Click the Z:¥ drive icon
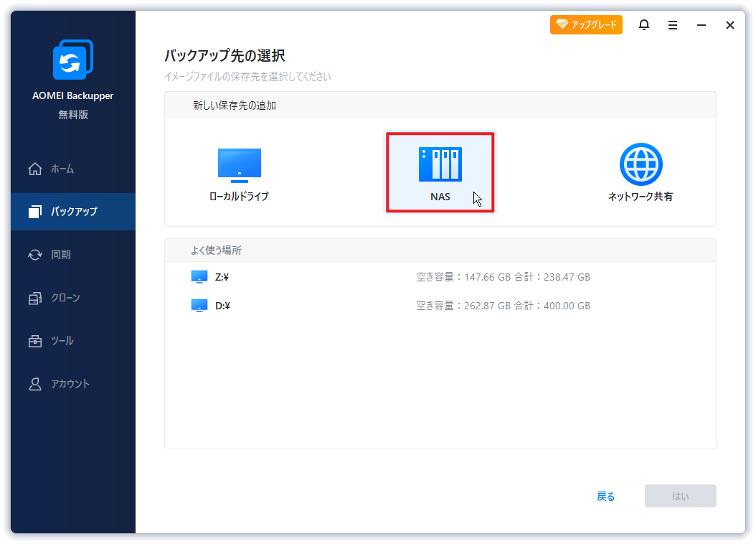 (x=199, y=277)
